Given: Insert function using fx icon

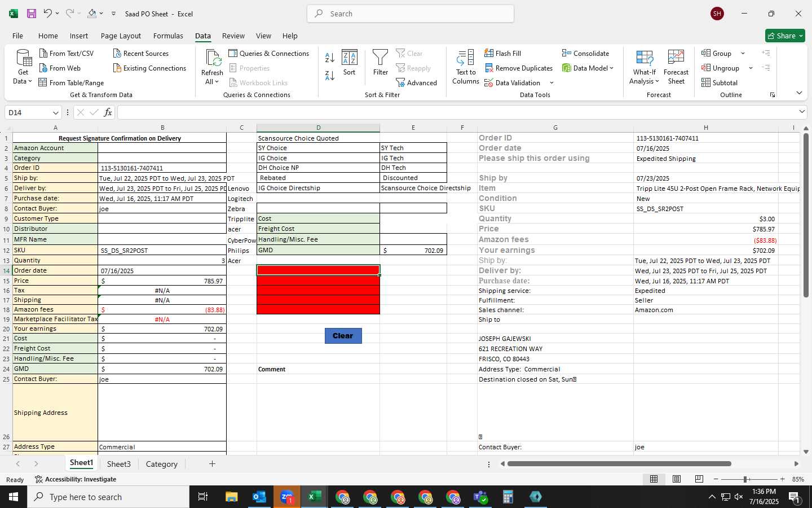Looking at the screenshot, I should (x=108, y=112).
